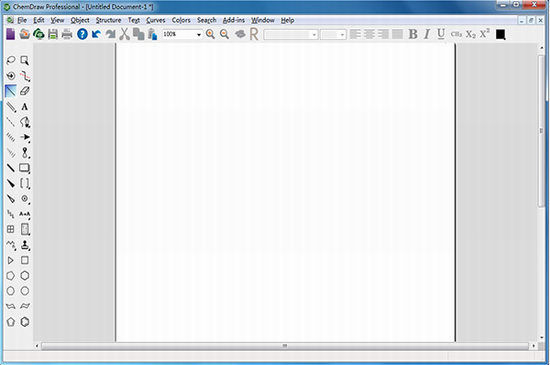The height and width of the screenshot is (365, 550).
Task: Select the Drawing Elements rectangle tool
Action: tap(25, 168)
